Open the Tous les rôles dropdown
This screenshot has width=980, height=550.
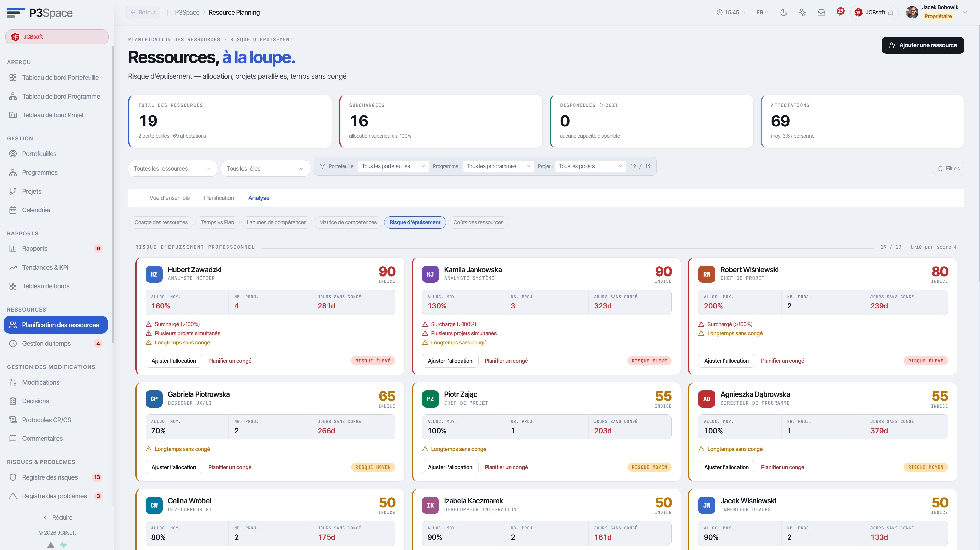(x=265, y=169)
